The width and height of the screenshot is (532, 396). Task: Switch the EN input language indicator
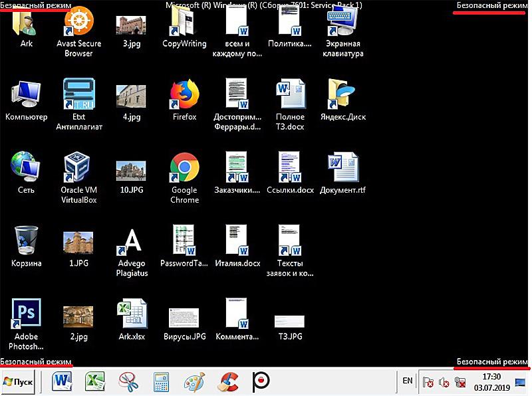408,381
